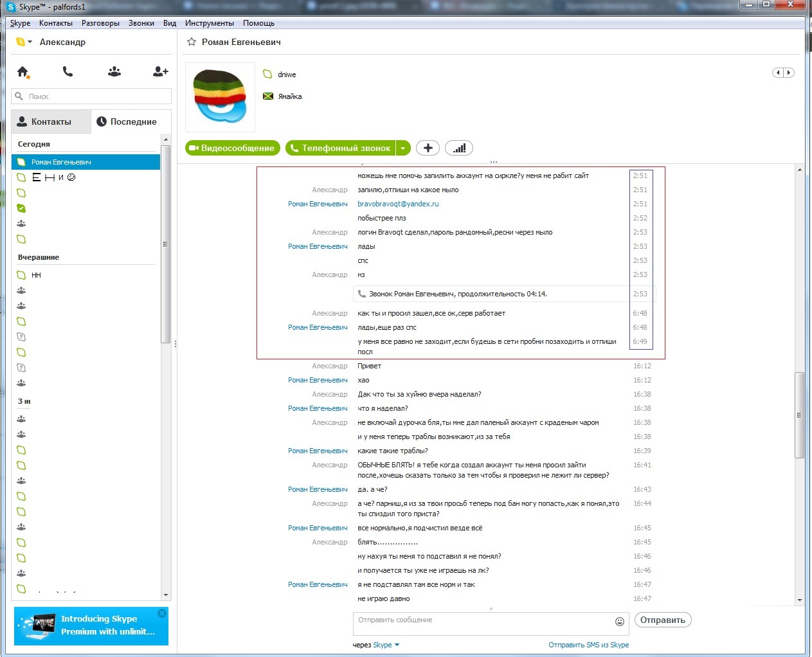Click the chat scroll-down arrow
This screenshot has width=812, height=657.
coord(800,600)
